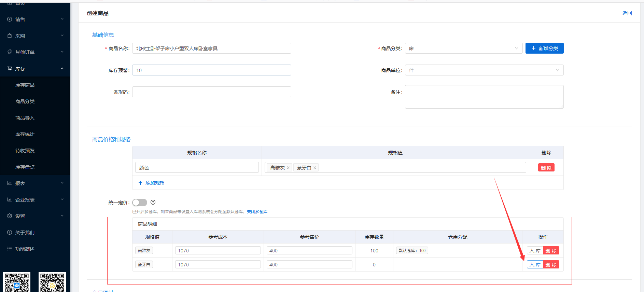644x292 pixels.
Task: Open 商品导入 submenu item
Action: [25, 118]
